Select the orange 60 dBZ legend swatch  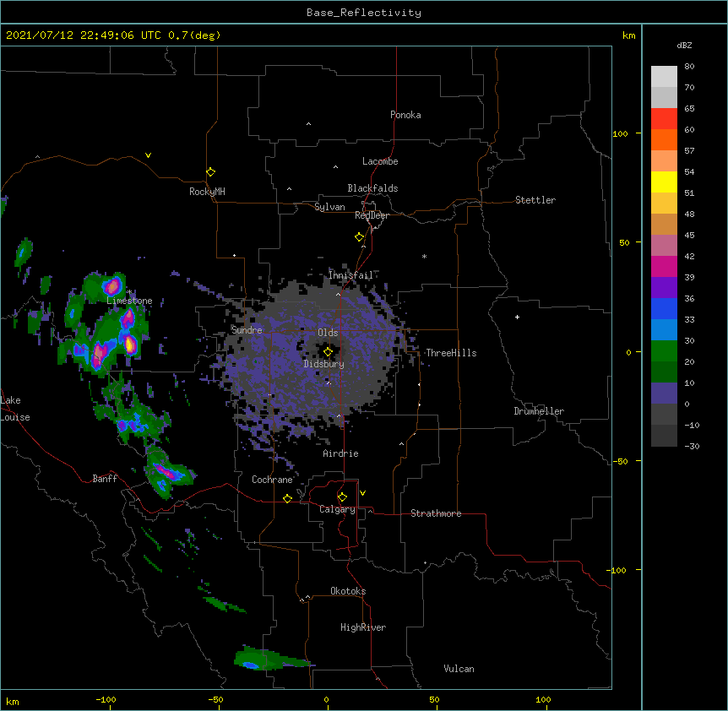tap(664, 139)
